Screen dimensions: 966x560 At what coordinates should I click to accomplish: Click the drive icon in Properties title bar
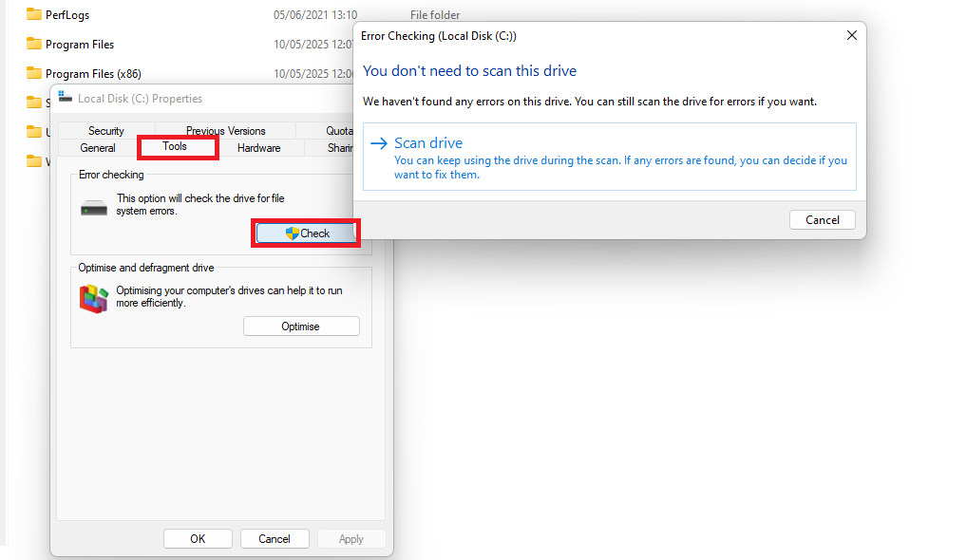(66, 97)
